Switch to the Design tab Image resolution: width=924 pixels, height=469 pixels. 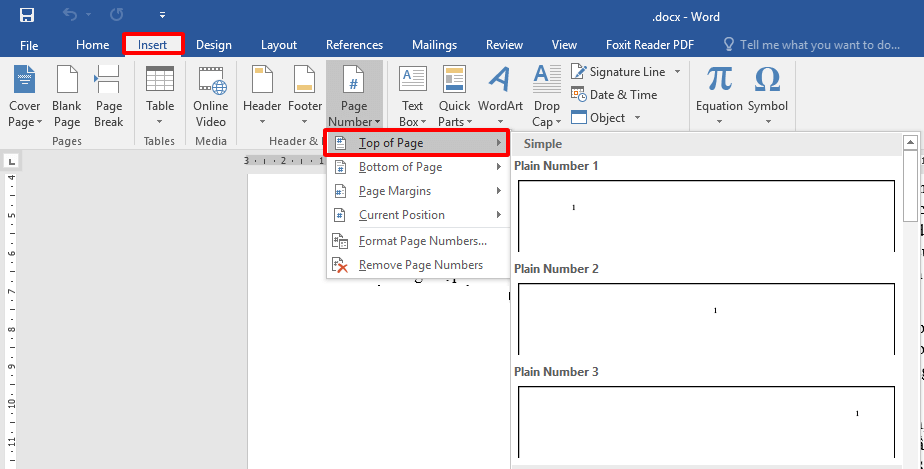click(x=213, y=45)
